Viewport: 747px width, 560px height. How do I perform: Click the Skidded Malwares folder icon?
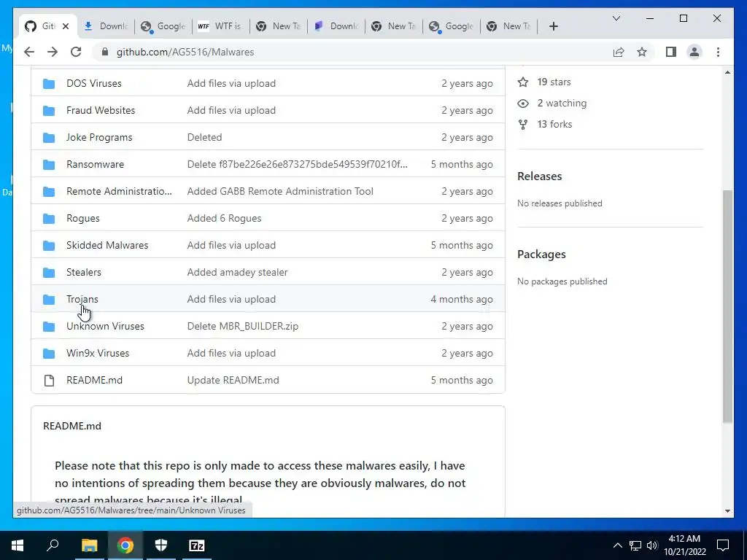[49, 246]
